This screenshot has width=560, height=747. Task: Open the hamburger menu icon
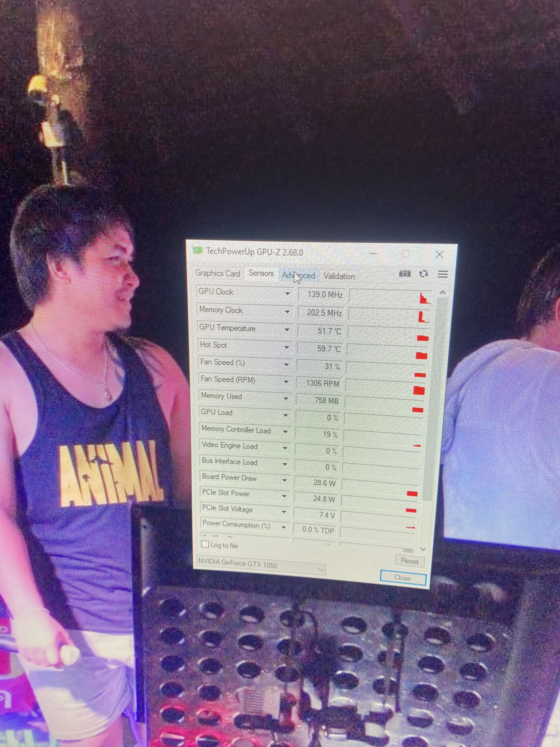pyautogui.click(x=443, y=274)
